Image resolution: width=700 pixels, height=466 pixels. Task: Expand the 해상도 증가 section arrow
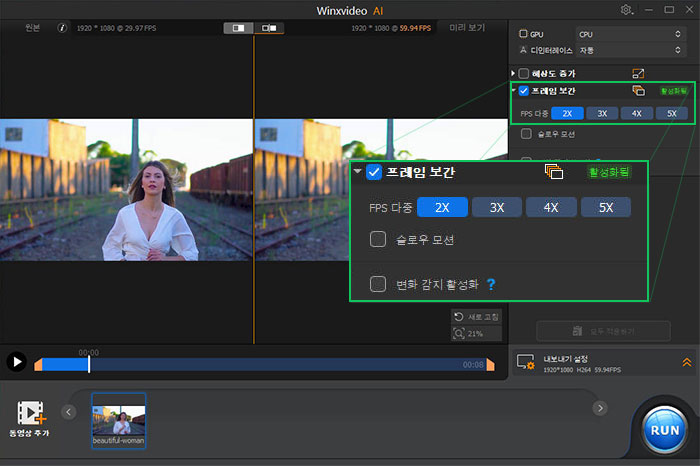(513, 73)
